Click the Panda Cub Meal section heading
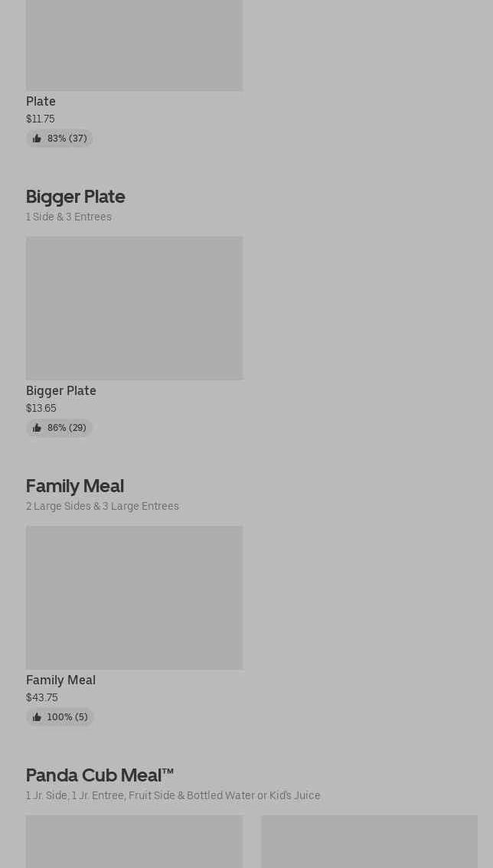 point(100,775)
